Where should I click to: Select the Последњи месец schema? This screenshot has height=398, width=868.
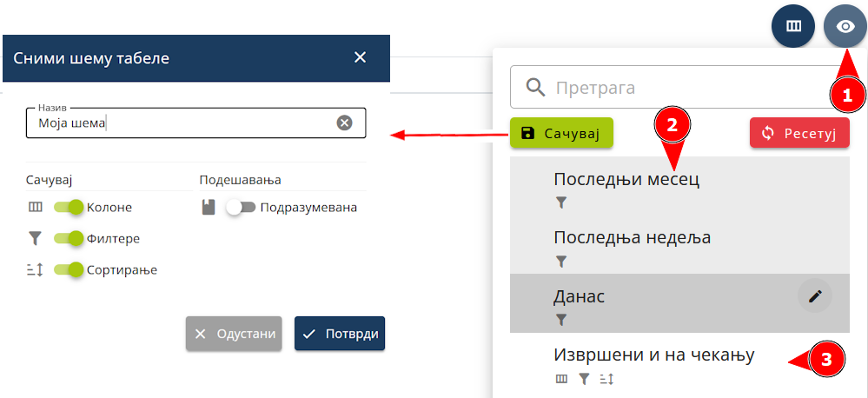[x=626, y=180]
